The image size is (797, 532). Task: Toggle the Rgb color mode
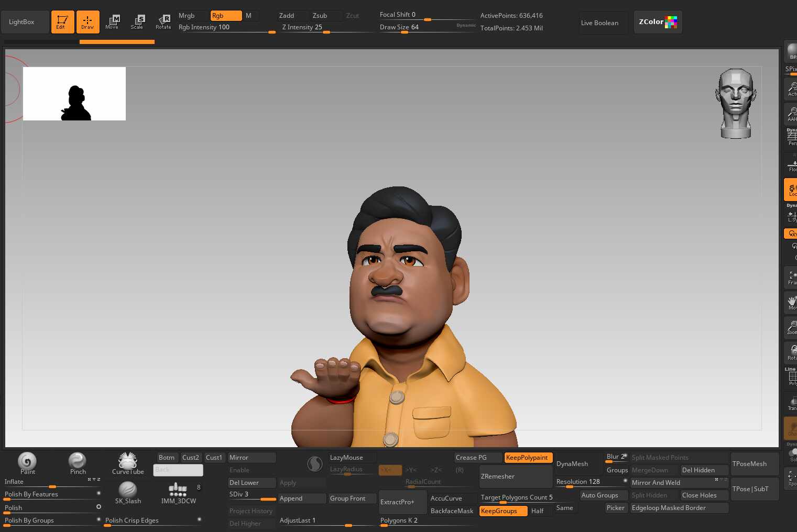click(x=226, y=16)
